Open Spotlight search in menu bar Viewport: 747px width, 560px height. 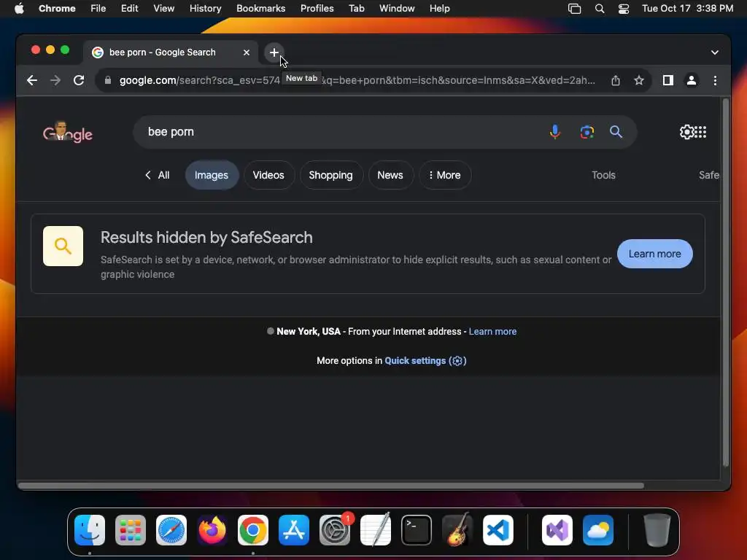[600, 9]
